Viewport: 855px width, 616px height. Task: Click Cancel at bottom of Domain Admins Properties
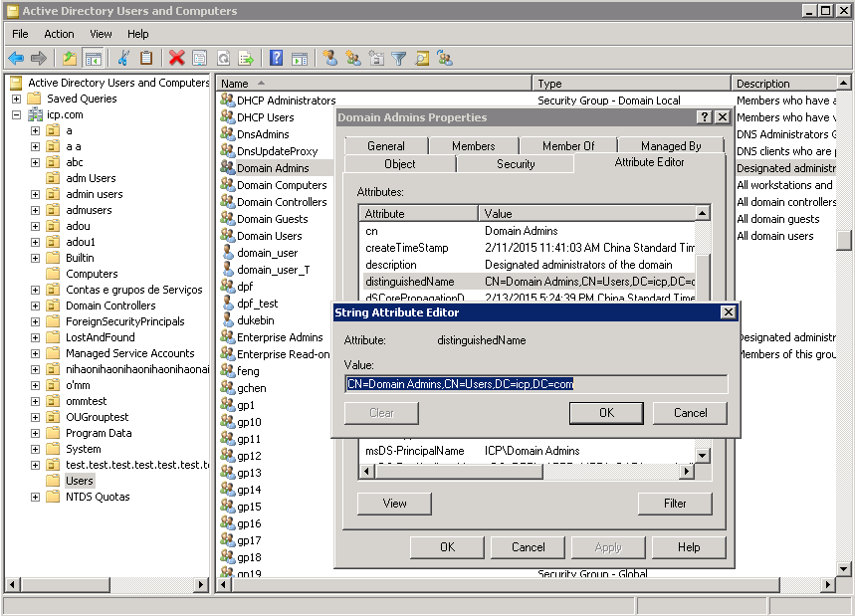[x=528, y=546]
